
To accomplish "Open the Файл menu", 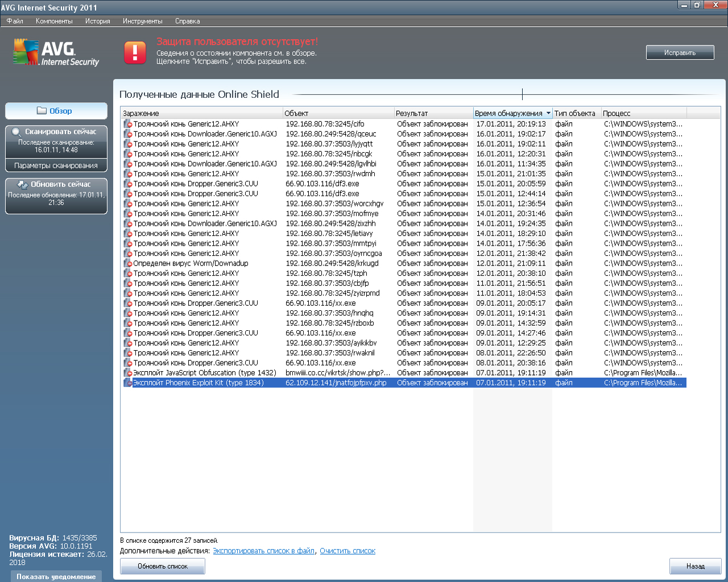I will pyautogui.click(x=15, y=21).
